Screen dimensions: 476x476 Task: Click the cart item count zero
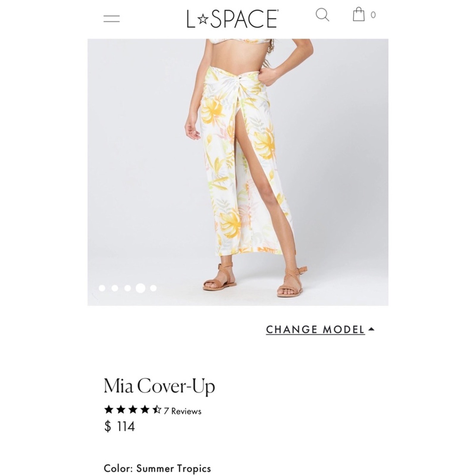[x=373, y=15]
